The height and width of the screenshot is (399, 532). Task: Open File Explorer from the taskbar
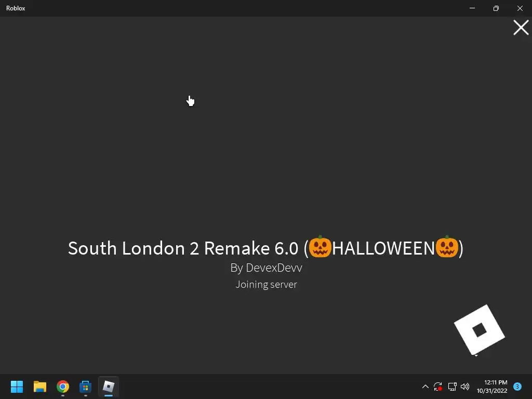pos(39,387)
